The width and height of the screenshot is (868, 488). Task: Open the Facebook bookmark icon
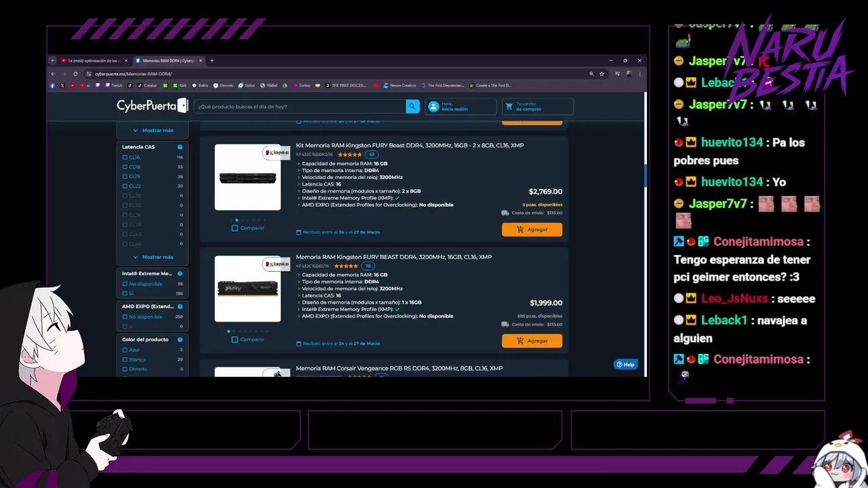pos(52,85)
